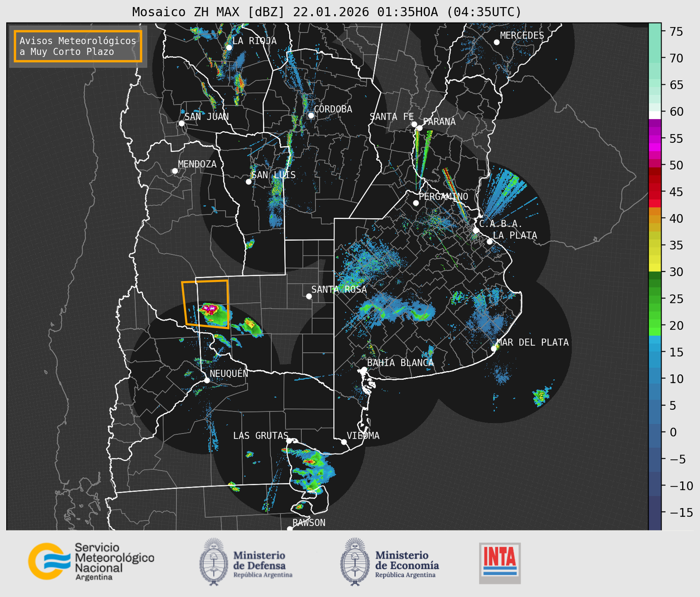Click the LAS GRUTAS label text

coord(261,436)
